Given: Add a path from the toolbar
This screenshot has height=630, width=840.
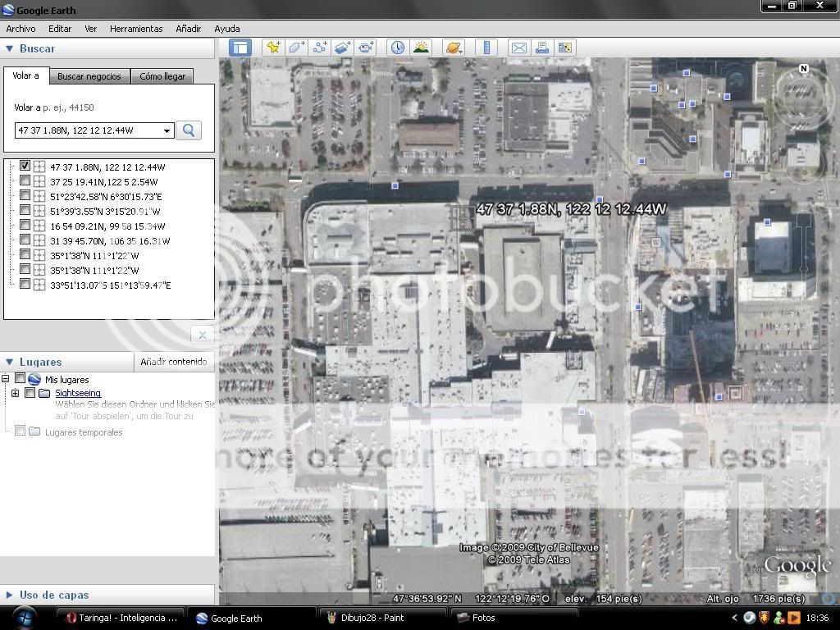Looking at the screenshot, I should point(319,48).
